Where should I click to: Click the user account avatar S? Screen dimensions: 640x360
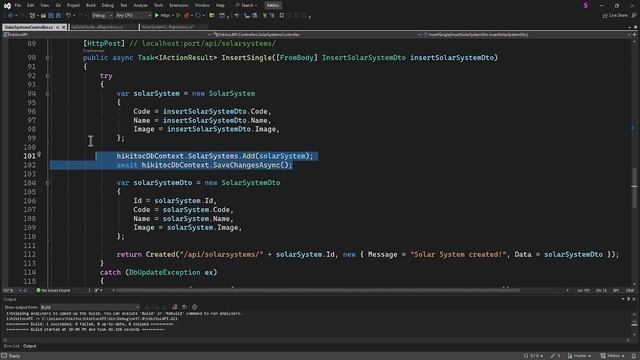[586, 5]
